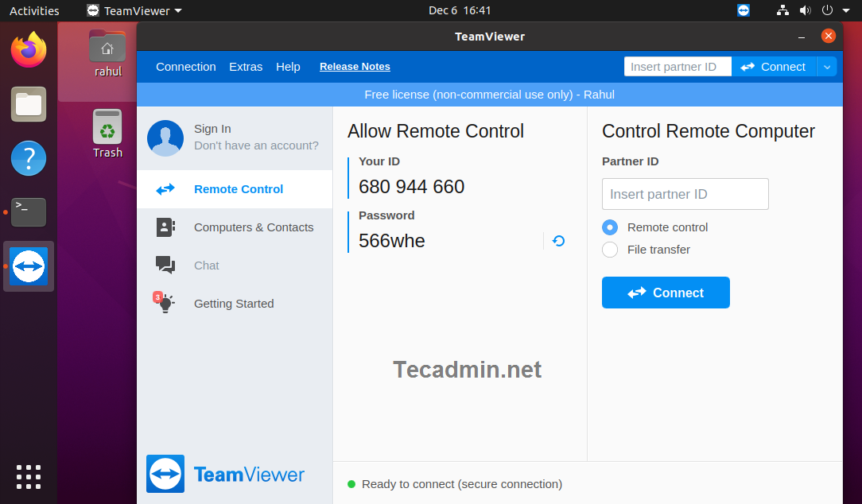Open the Release Notes link
Image resolution: width=862 pixels, height=504 pixels.
click(355, 67)
